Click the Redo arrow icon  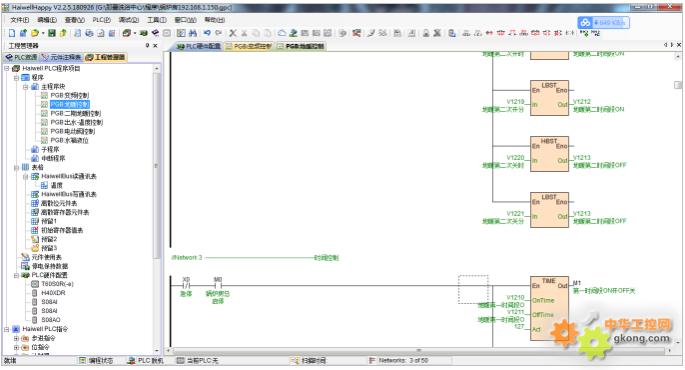[218, 33]
